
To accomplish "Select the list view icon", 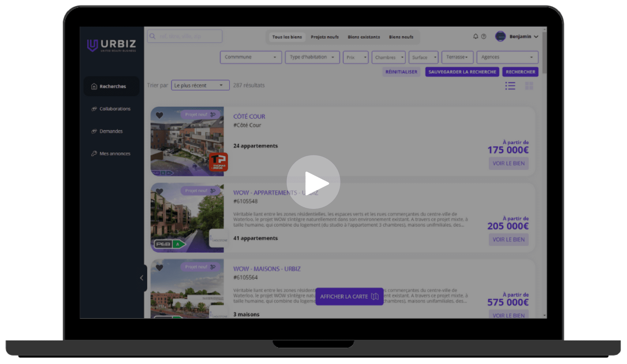I will [510, 86].
